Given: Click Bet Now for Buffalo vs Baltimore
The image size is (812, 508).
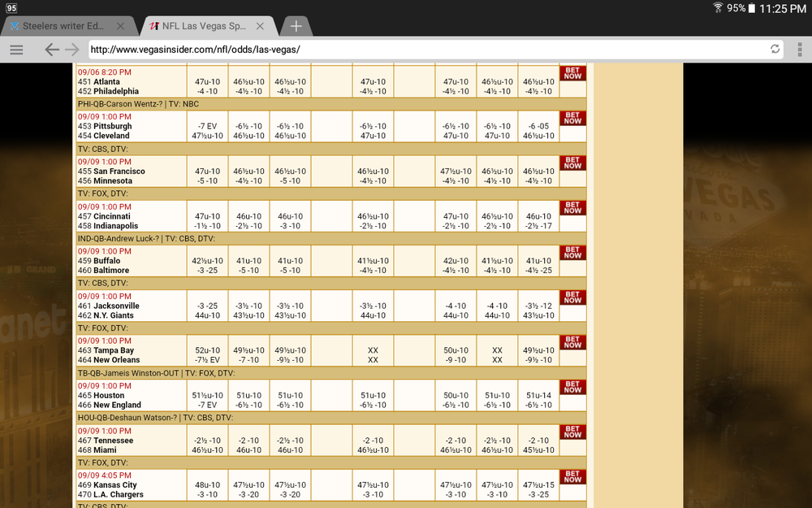Looking at the screenshot, I should point(572,253).
